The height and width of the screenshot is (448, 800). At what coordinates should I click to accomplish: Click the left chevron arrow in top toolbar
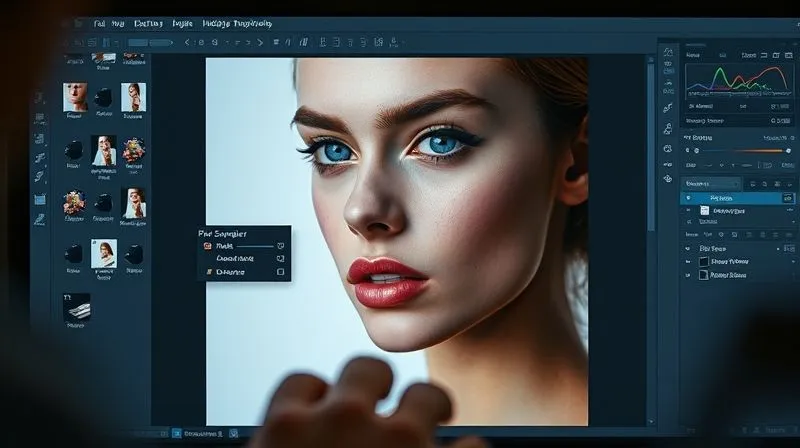pyautogui.click(x=187, y=42)
